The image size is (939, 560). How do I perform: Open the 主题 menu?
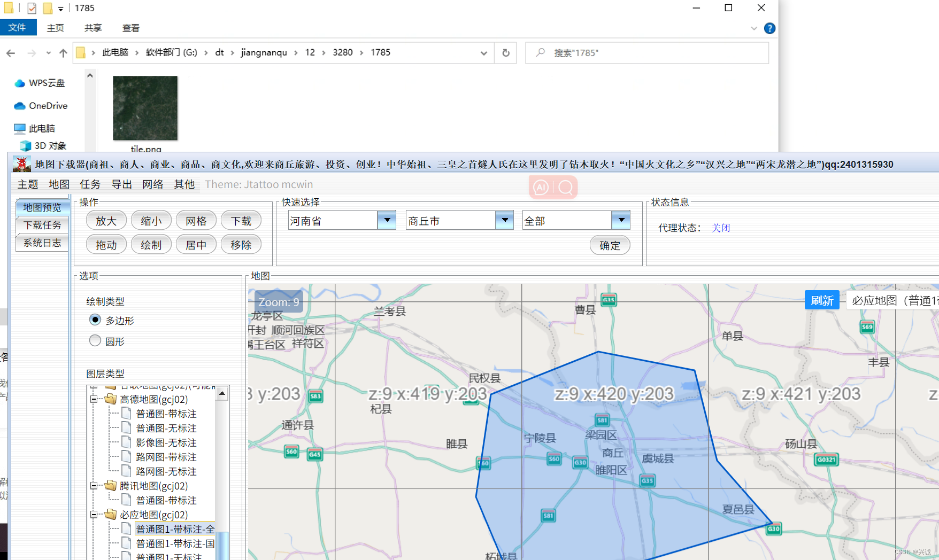pos(28,184)
